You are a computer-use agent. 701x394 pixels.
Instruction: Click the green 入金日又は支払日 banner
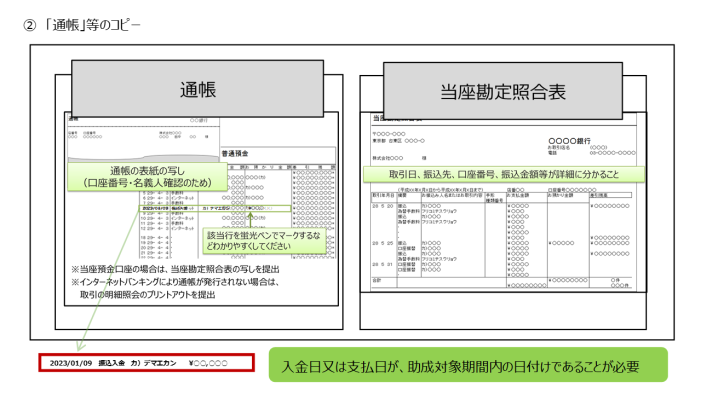(x=468, y=365)
